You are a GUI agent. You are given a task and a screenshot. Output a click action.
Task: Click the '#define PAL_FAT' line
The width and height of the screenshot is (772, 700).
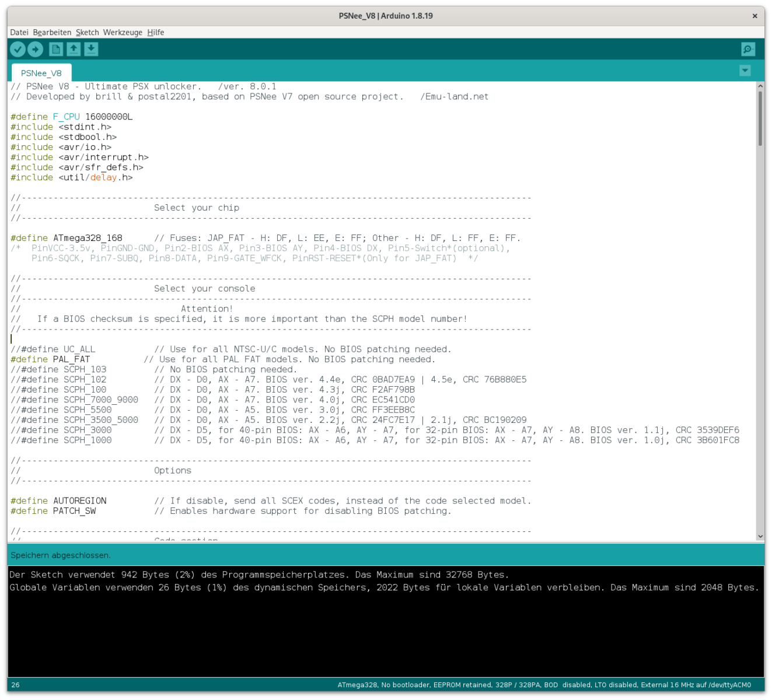coord(223,359)
